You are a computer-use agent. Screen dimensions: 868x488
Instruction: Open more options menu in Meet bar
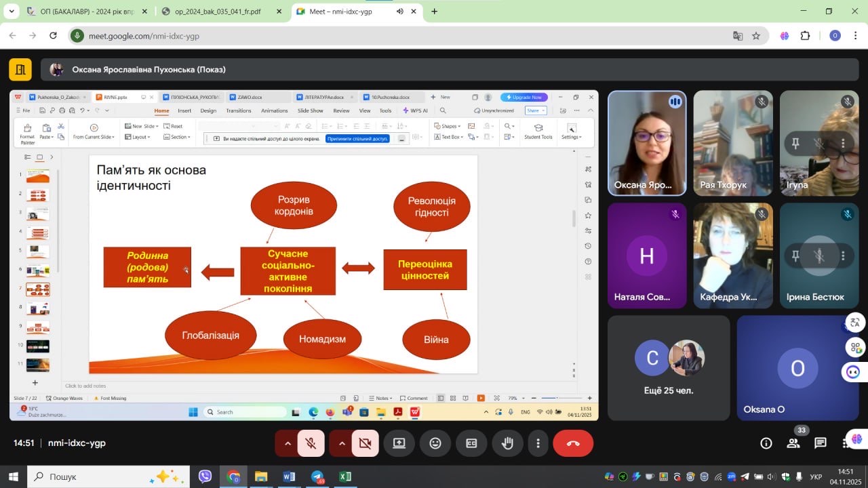click(x=538, y=443)
